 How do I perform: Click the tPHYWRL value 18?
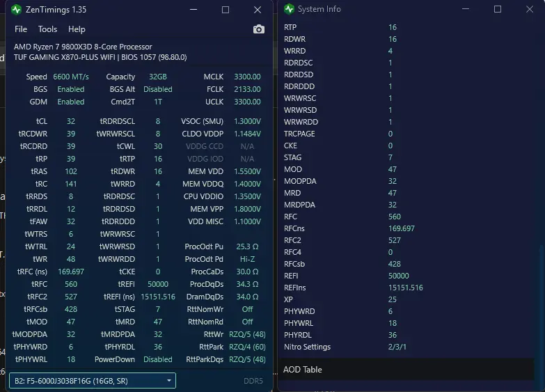[x=71, y=359]
